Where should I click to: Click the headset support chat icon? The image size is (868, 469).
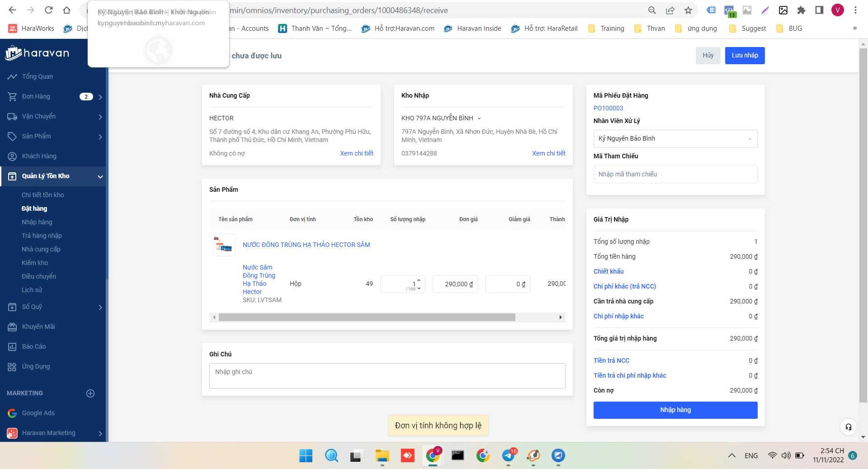click(x=848, y=427)
